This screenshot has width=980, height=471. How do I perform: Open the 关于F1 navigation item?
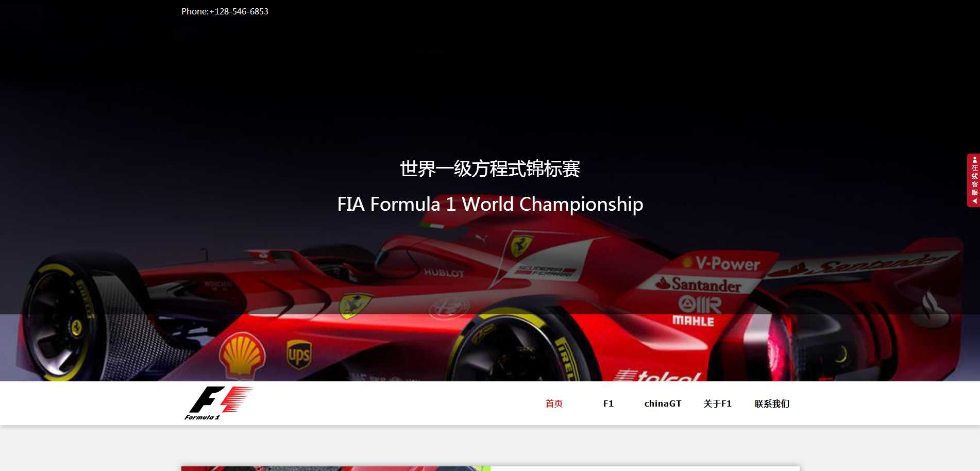[717, 403]
